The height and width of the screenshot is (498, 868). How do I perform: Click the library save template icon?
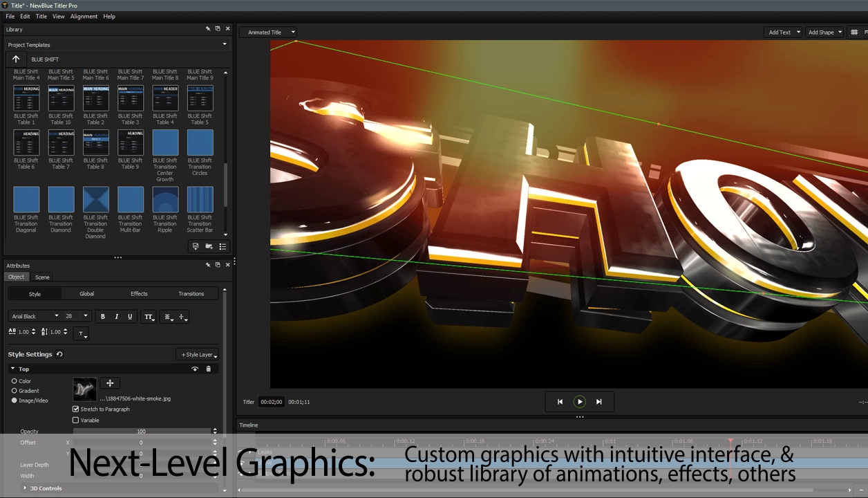point(196,246)
